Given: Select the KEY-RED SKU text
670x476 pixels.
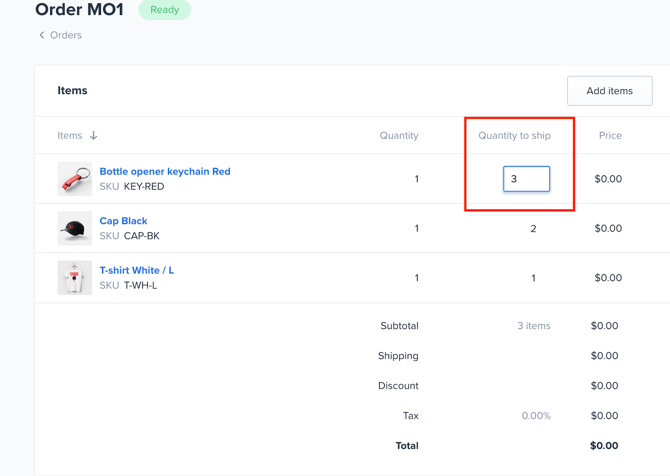Looking at the screenshot, I should (x=144, y=186).
